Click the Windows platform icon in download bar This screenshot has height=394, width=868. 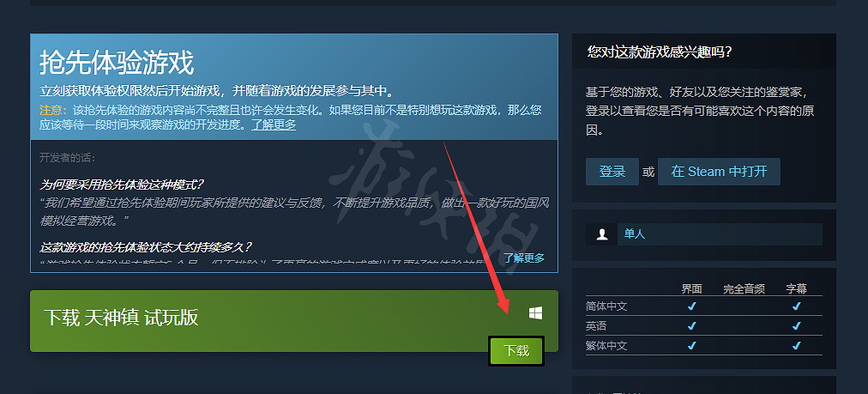click(x=535, y=313)
